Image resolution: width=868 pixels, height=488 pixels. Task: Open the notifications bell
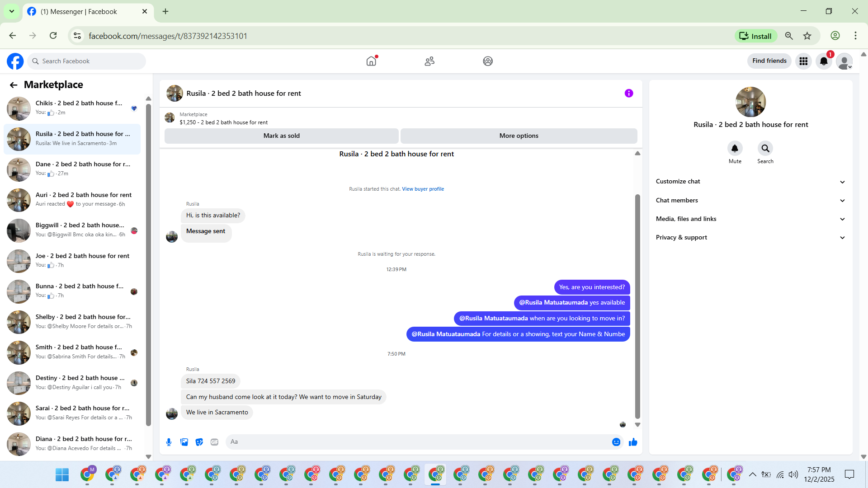(824, 61)
